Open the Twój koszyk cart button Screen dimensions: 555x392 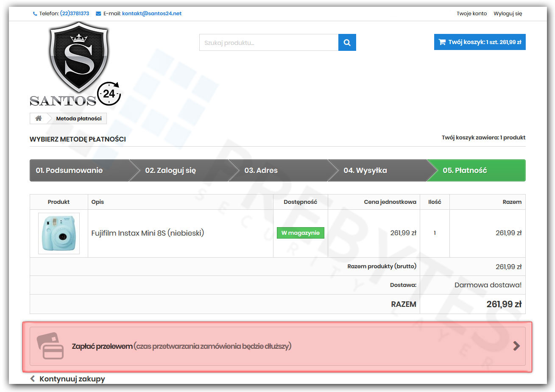click(480, 42)
